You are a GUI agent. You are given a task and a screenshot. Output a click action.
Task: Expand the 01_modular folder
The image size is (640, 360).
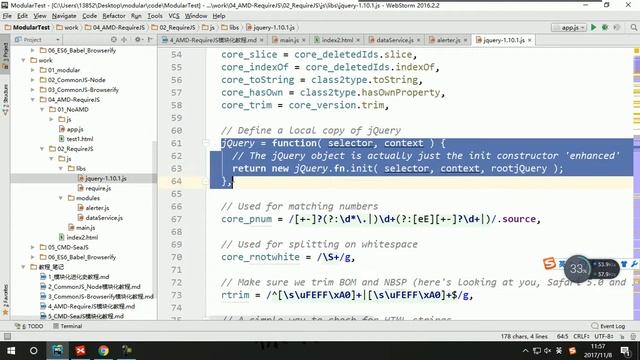pyautogui.click(x=33, y=70)
